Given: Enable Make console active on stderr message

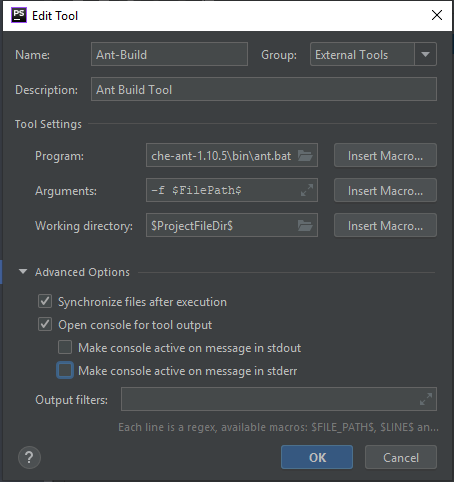Looking at the screenshot, I should [65, 370].
